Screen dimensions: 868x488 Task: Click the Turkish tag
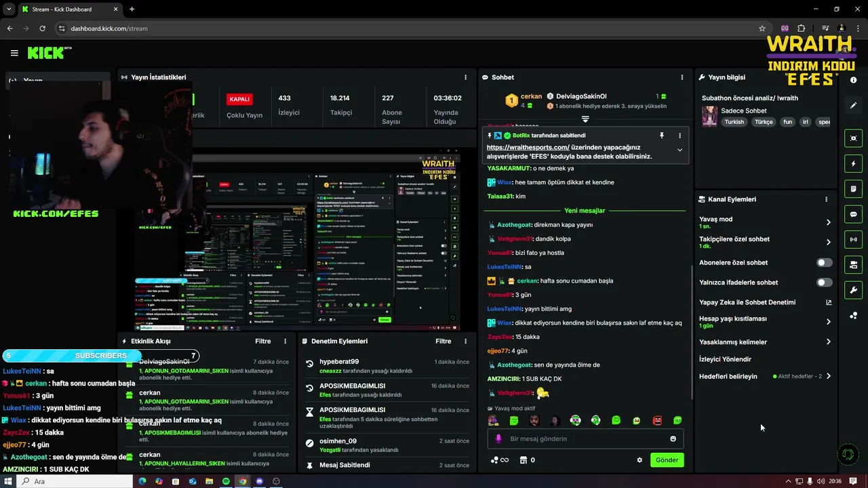(734, 122)
